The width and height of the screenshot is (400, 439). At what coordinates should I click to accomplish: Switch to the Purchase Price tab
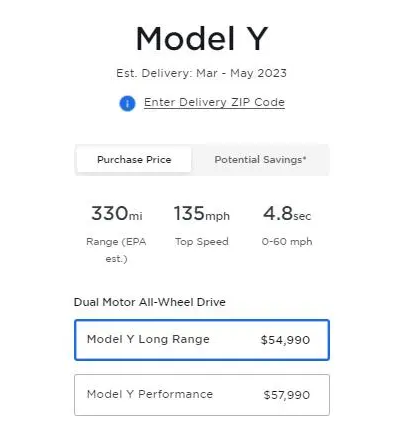pyautogui.click(x=134, y=160)
